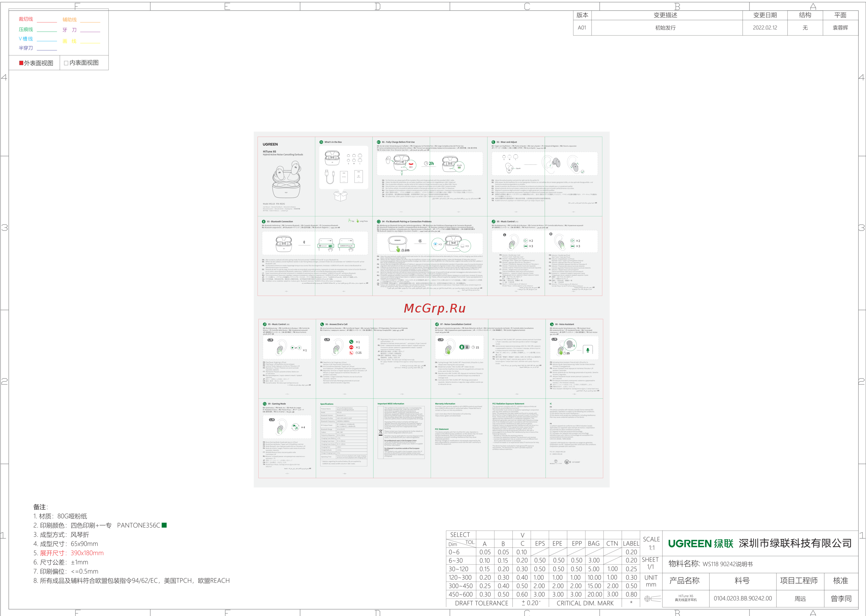This screenshot has width=866, height=616.
Task: Click the phone icon beside 06 - Answer/End a Call
Action: point(322,324)
